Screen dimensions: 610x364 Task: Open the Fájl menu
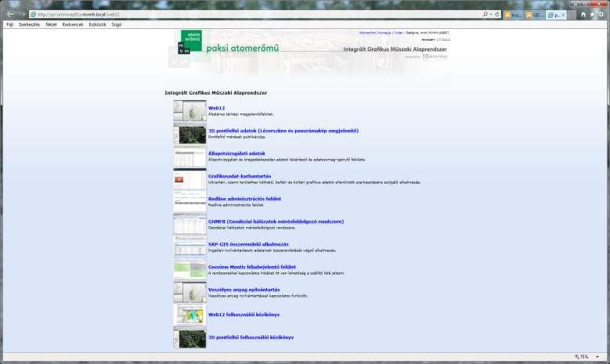(9, 24)
